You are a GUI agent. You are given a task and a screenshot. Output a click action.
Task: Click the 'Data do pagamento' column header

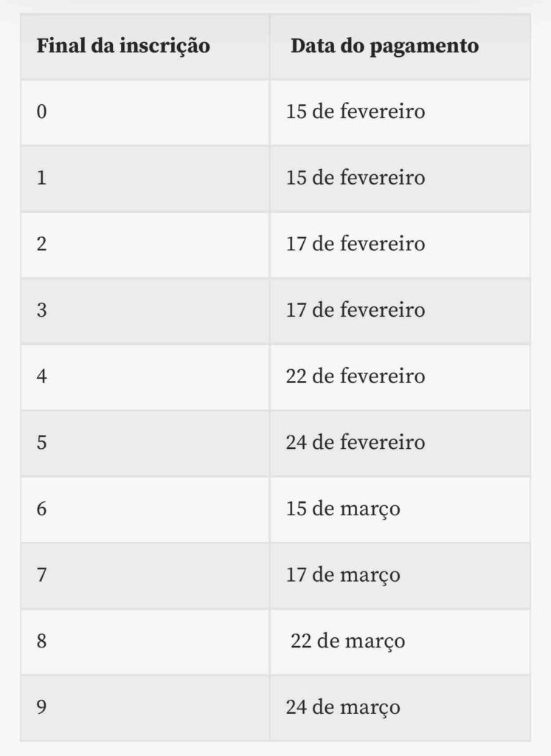click(x=384, y=47)
